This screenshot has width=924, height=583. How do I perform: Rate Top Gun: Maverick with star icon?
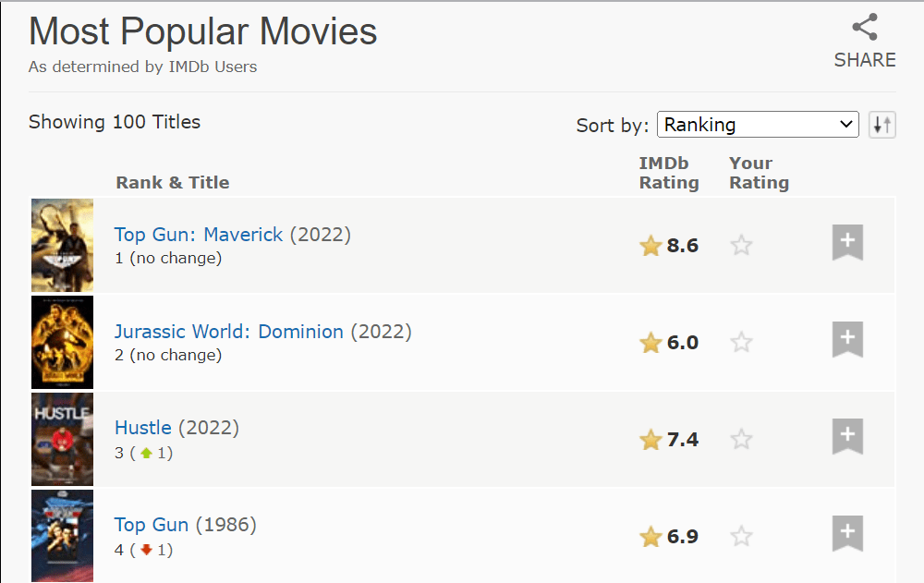point(741,246)
